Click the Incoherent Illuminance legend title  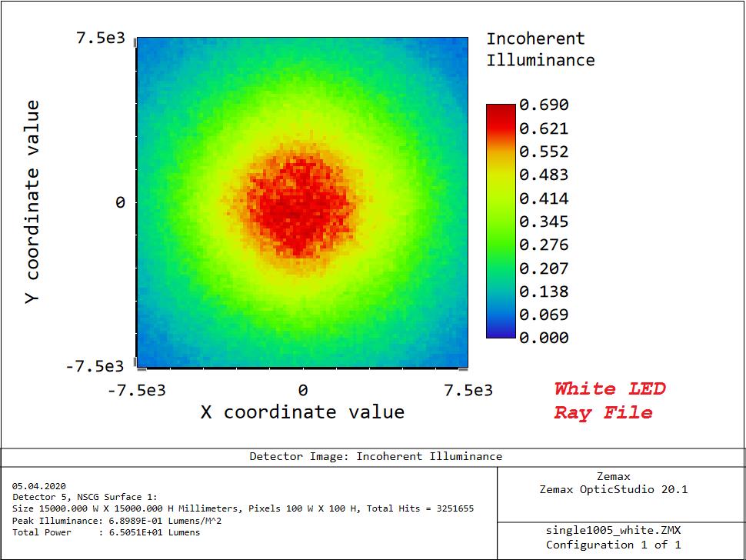(540, 49)
